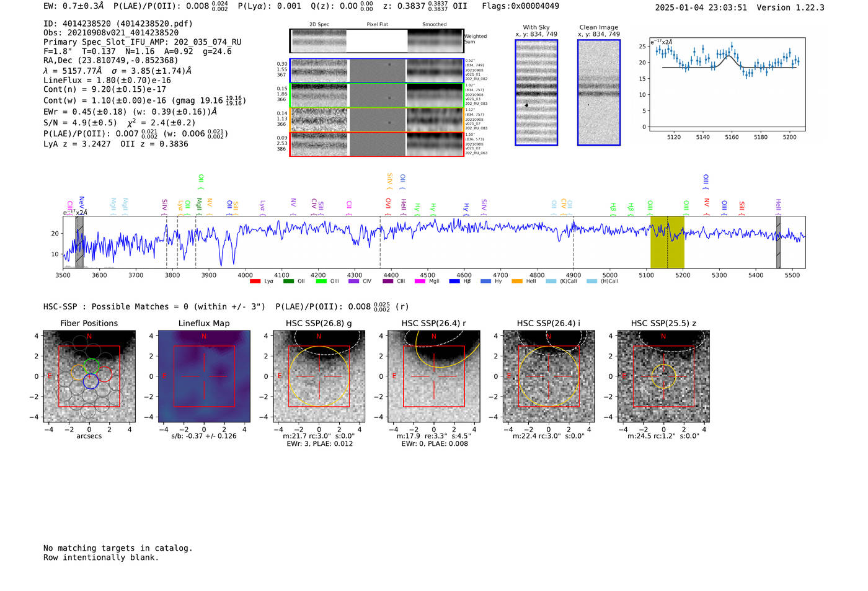Click the Primary Spec_Slot_IFU_AMP text line
This screenshot has width=868, height=591.
pos(143,42)
